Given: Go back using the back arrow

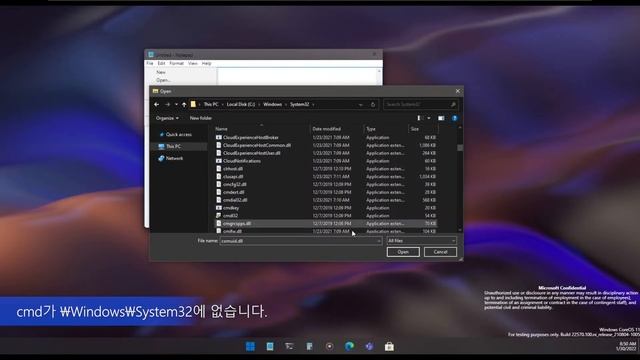Looking at the screenshot, I should point(157,104).
